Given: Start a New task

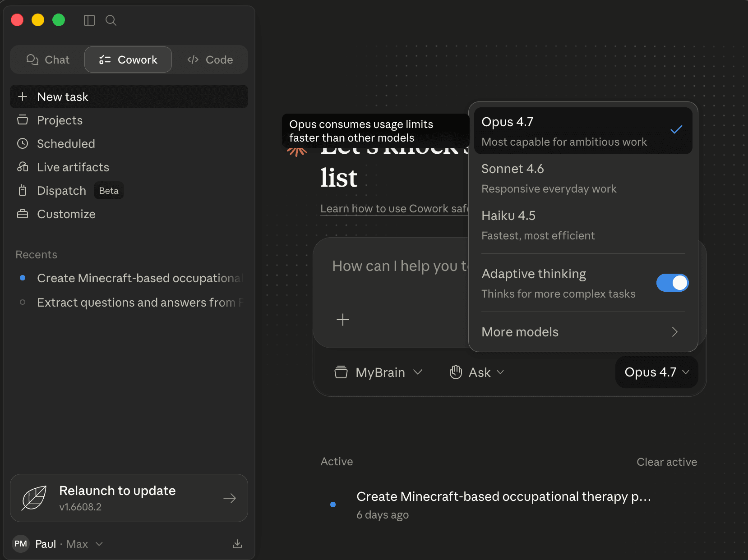Looking at the screenshot, I should point(129,96).
